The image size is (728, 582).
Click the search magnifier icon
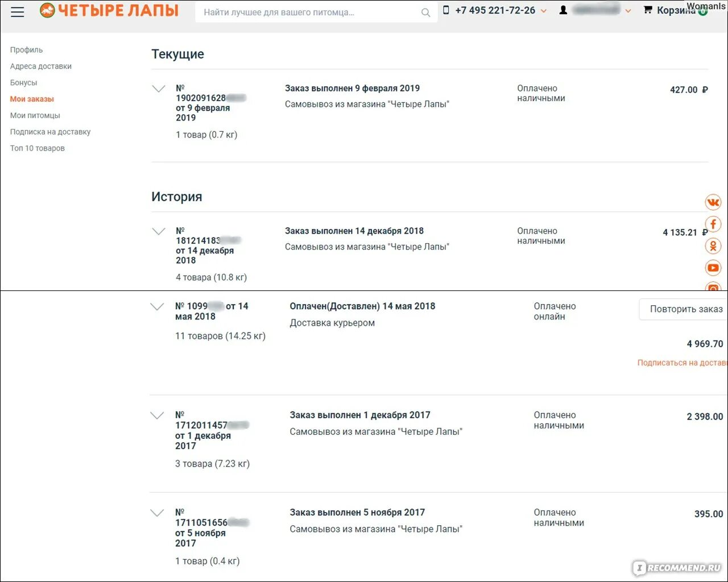coord(425,13)
